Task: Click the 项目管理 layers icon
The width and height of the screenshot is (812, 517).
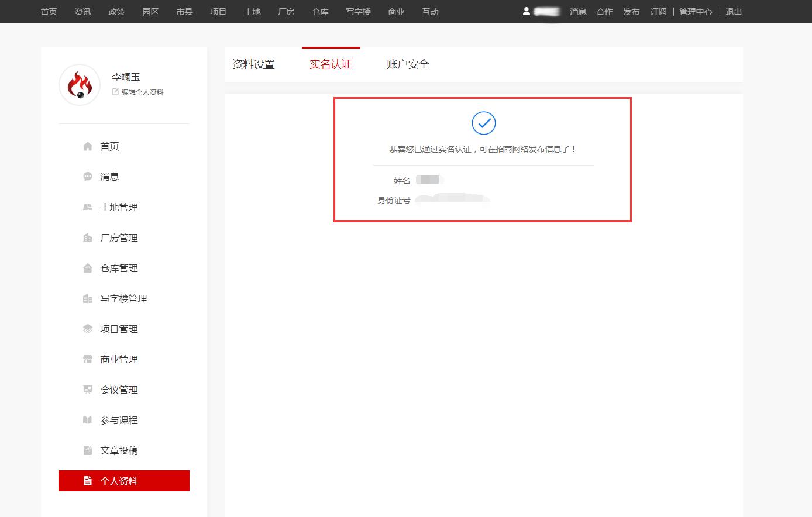Action: (88, 329)
